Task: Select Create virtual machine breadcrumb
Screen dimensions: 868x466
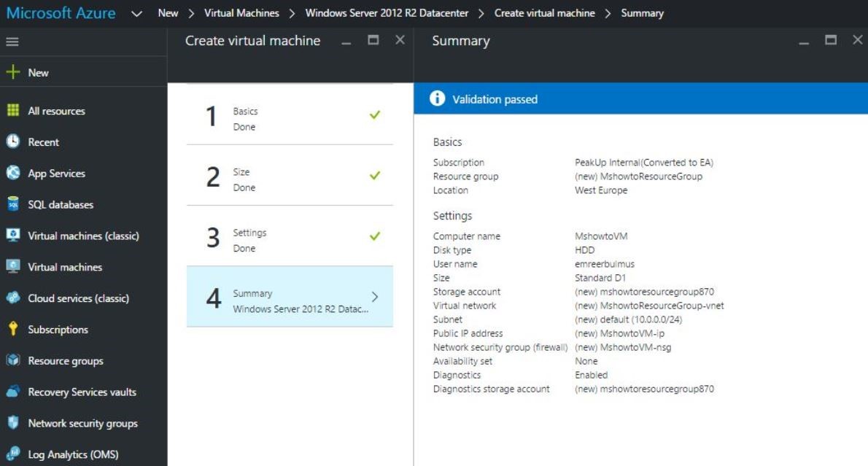Action: 544,12
